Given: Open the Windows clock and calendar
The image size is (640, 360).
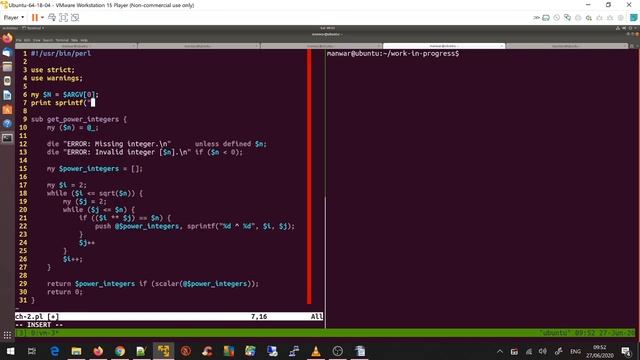Looking at the screenshot, I should (600, 351).
